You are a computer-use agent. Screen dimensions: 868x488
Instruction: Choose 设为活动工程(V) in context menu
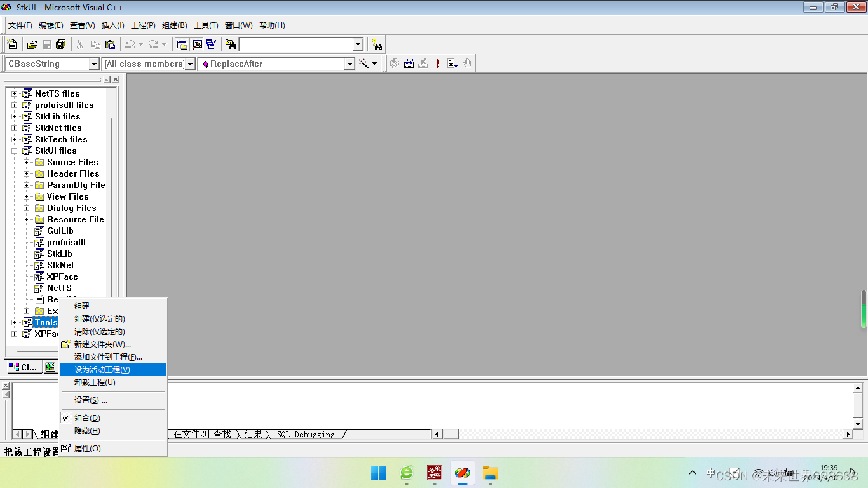113,369
